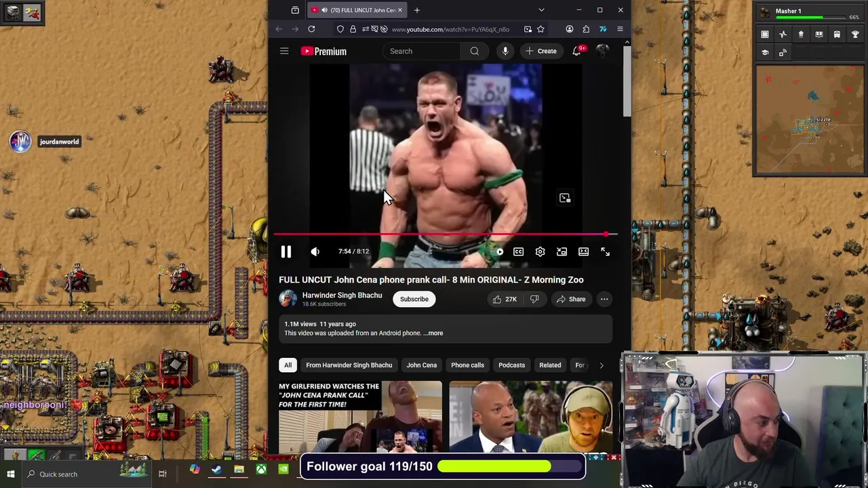
Task: Open Factorio remote view satellite icon
Action: pyautogui.click(x=783, y=53)
